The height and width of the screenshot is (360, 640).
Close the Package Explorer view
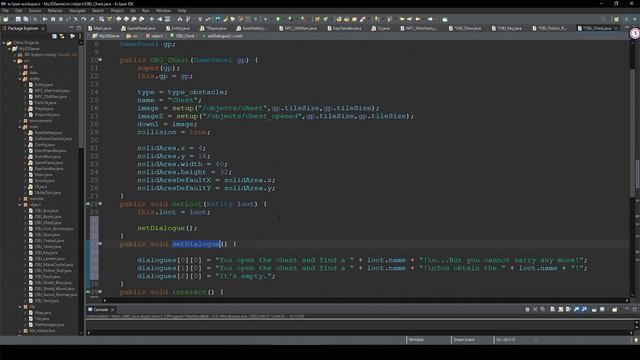pyautogui.click(x=43, y=28)
